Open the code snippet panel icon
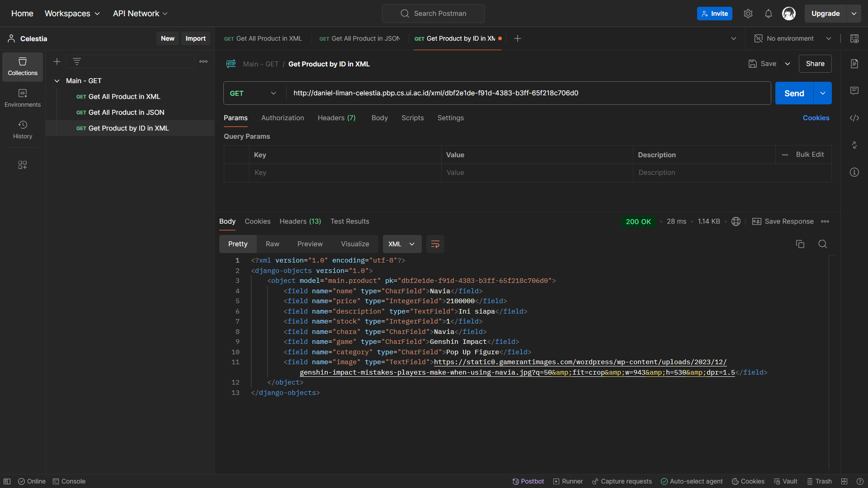Image resolution: width=868 pixels, height=488 pixels. click(x=854, y=118)
